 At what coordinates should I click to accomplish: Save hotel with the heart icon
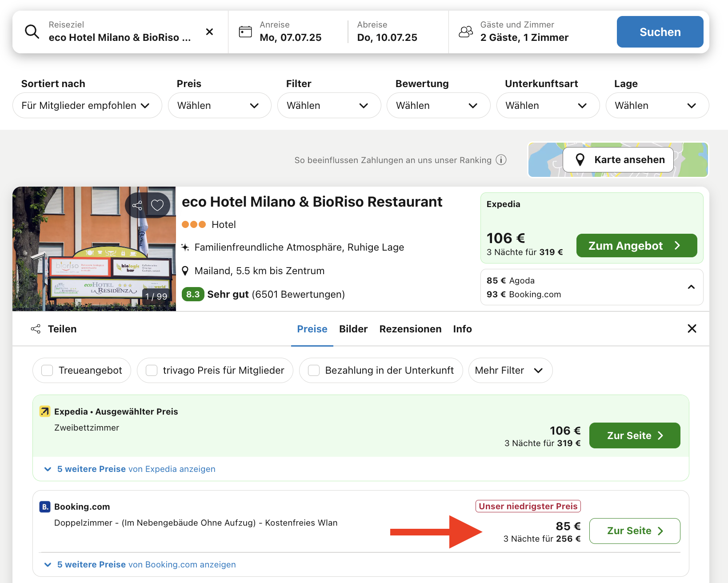click(157, 205)
